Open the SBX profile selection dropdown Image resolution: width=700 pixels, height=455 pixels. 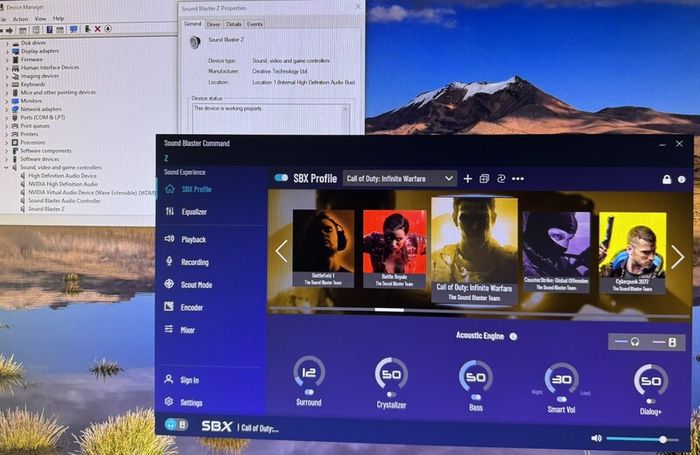pyautogui.click(x=400, y=179)
